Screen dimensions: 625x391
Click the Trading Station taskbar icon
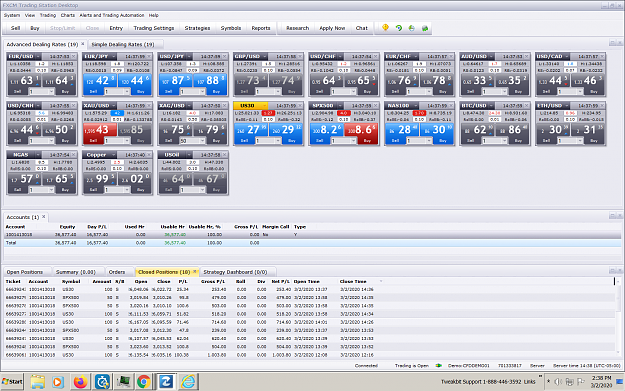tap(165, 382)
